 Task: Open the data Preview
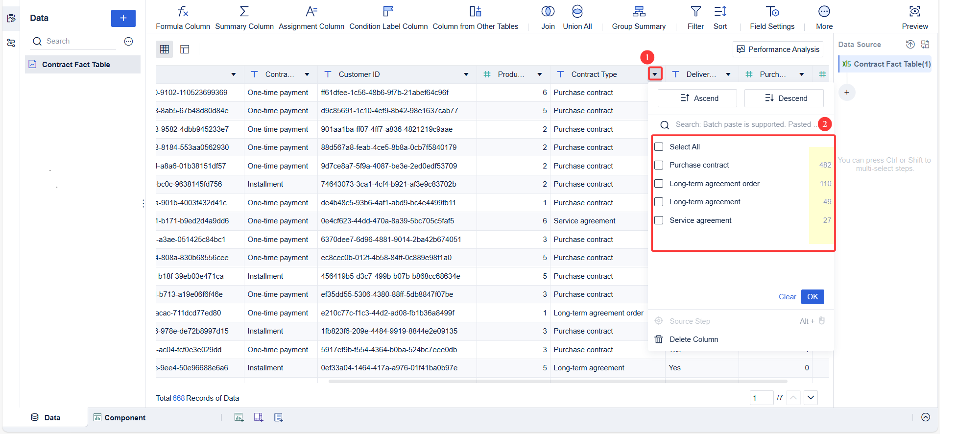point(915,18)
